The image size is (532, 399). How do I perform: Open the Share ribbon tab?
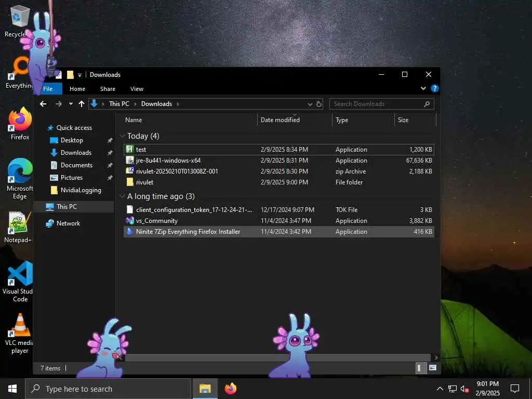pos(108,89)
